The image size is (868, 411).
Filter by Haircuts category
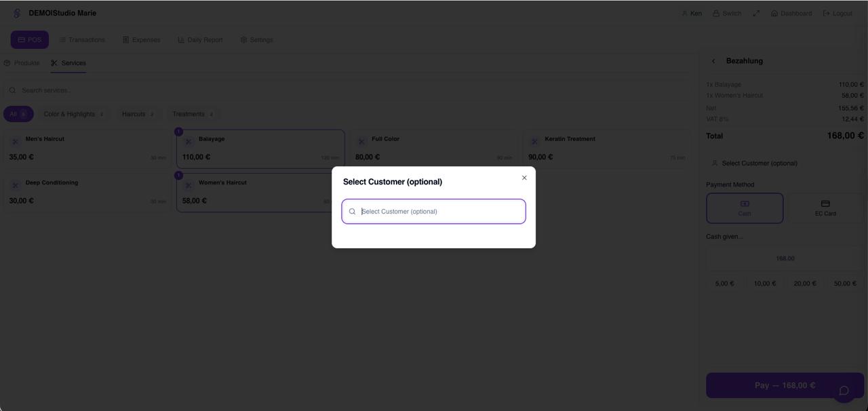138,114
